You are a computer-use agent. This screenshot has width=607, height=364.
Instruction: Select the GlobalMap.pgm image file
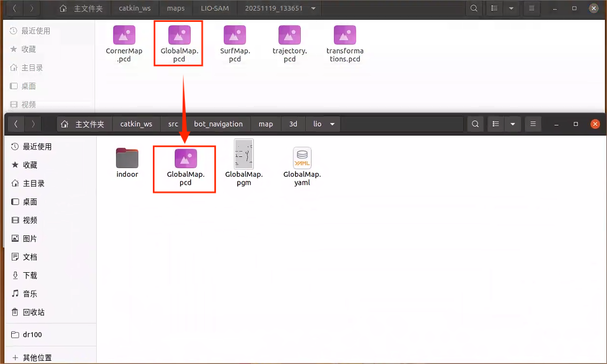pos(244,155)
